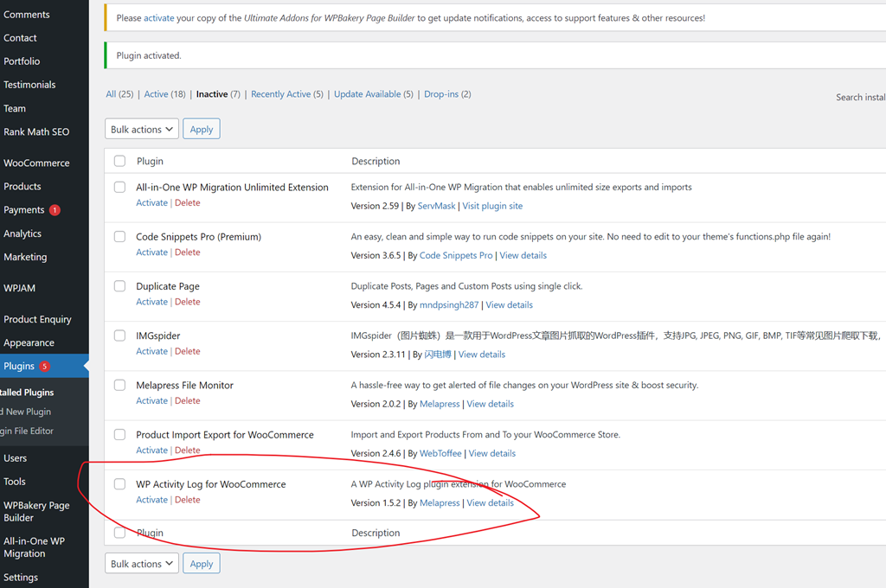Filter by Recently Active (5) plugins

pos(287,93)
